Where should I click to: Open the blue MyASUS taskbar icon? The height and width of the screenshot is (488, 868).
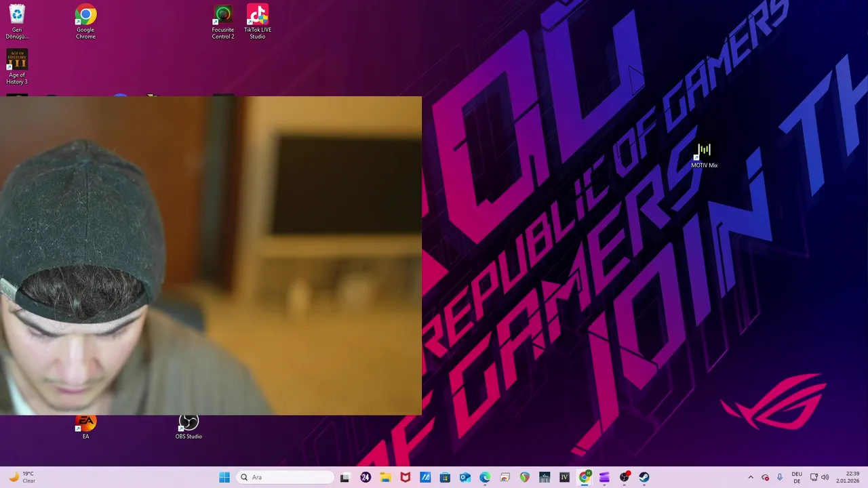click(425, 477)
